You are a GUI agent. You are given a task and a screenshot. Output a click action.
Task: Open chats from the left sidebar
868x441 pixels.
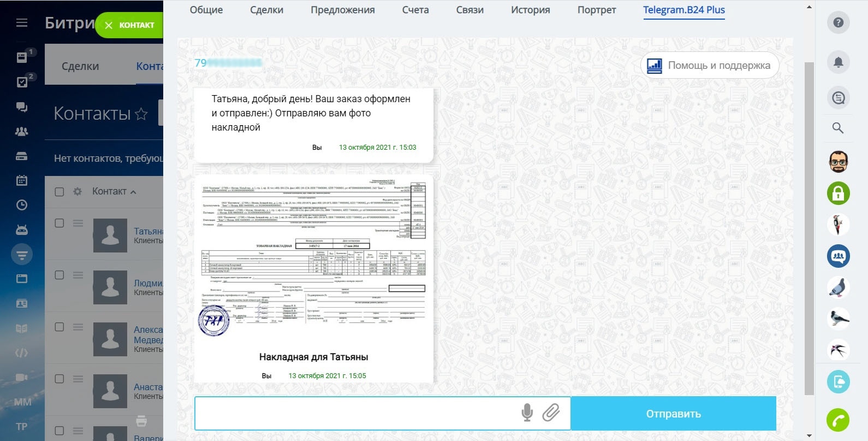click(x=22, y=107)
